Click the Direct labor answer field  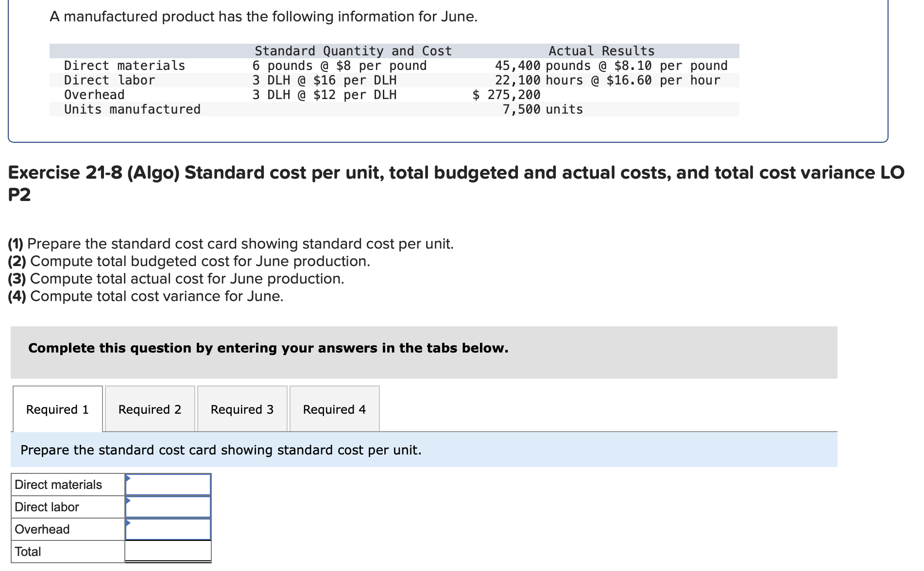click(x=168, y=507)
